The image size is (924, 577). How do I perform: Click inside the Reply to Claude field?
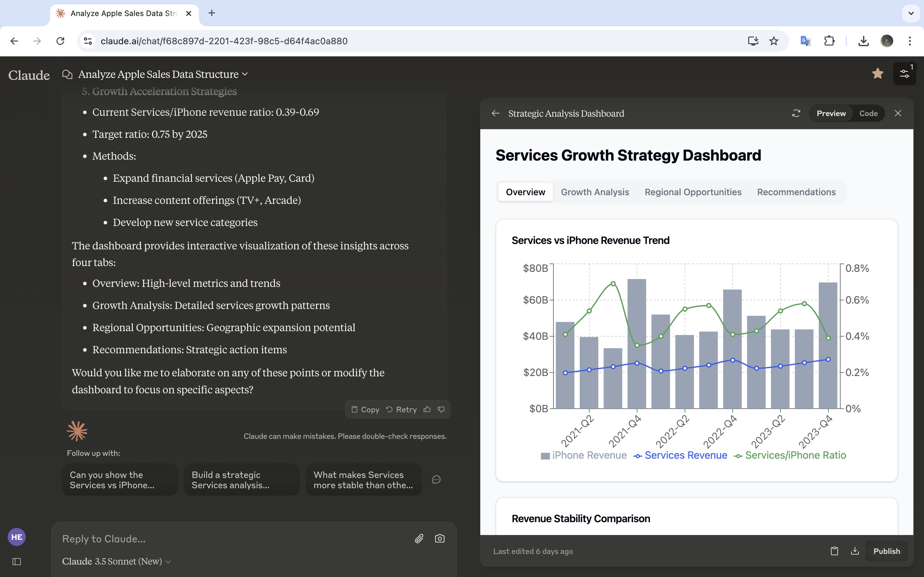click(x=229, y=539)
